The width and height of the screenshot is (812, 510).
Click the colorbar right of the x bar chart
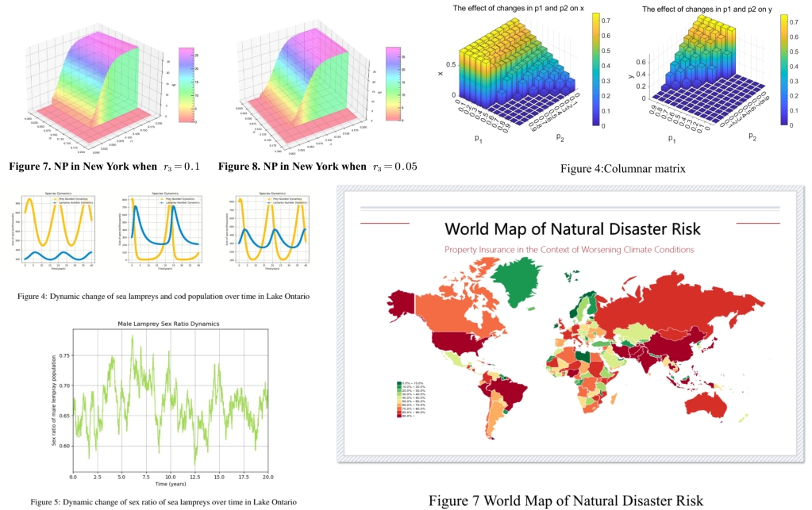(595, 71)
